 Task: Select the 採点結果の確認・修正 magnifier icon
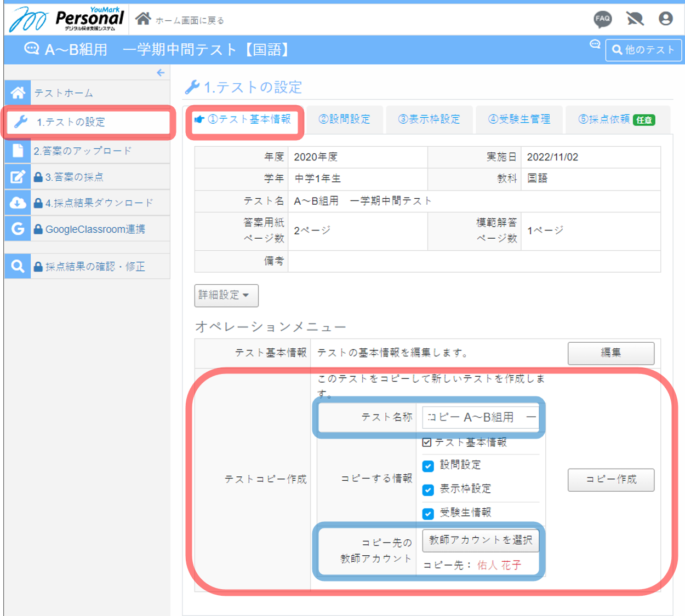pos(18,266)
